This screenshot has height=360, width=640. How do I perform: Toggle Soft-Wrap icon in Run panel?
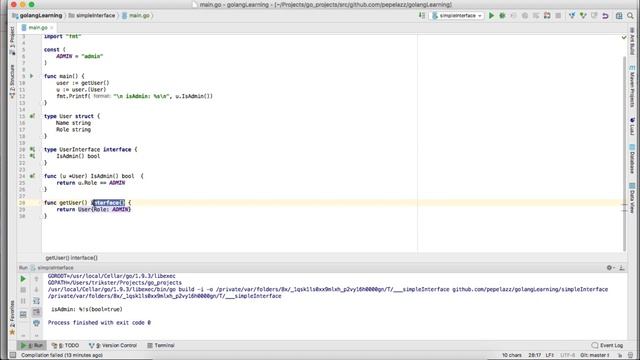[36, 301]
